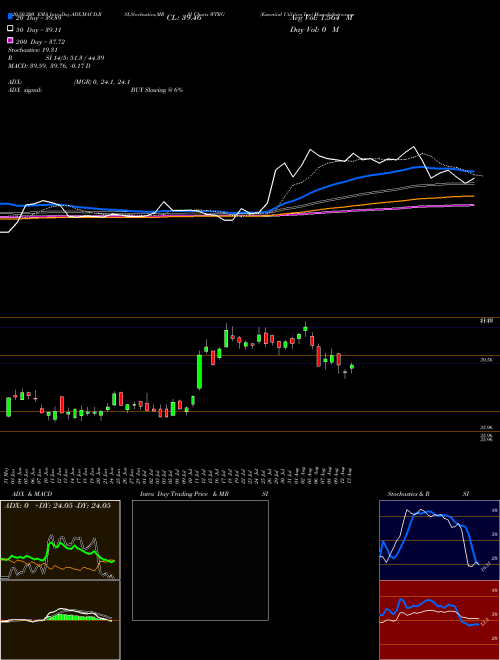
Task: Click the 'Stochastics: 19.31' reading
Action: point(33,50)
